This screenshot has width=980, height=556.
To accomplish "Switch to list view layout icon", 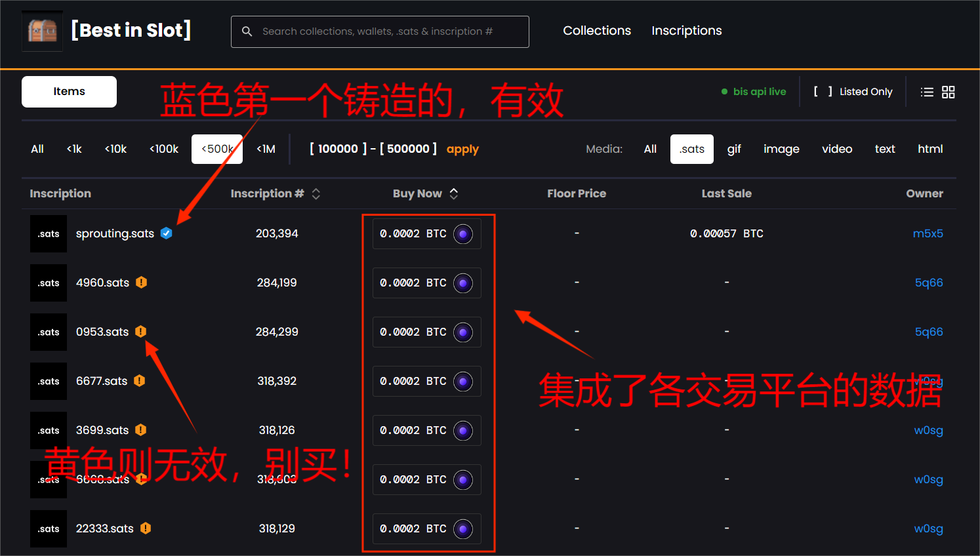I will [927, 92].
